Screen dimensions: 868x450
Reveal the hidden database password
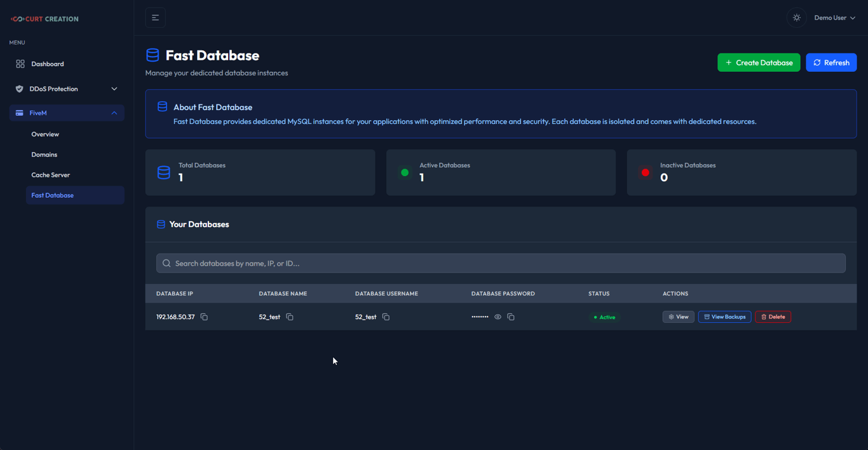click(x=498, y=317)
